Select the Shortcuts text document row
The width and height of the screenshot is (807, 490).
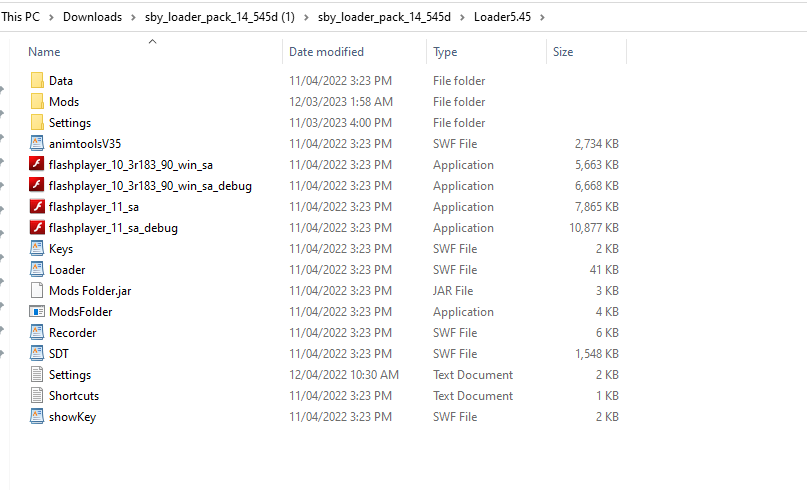72,396
